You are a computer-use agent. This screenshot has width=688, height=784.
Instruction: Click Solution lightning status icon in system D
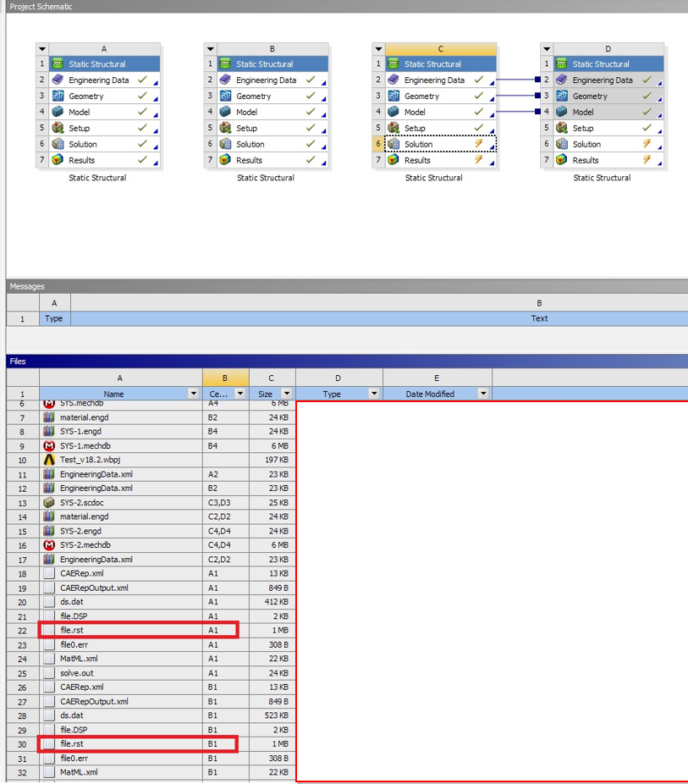pos(647,143)
